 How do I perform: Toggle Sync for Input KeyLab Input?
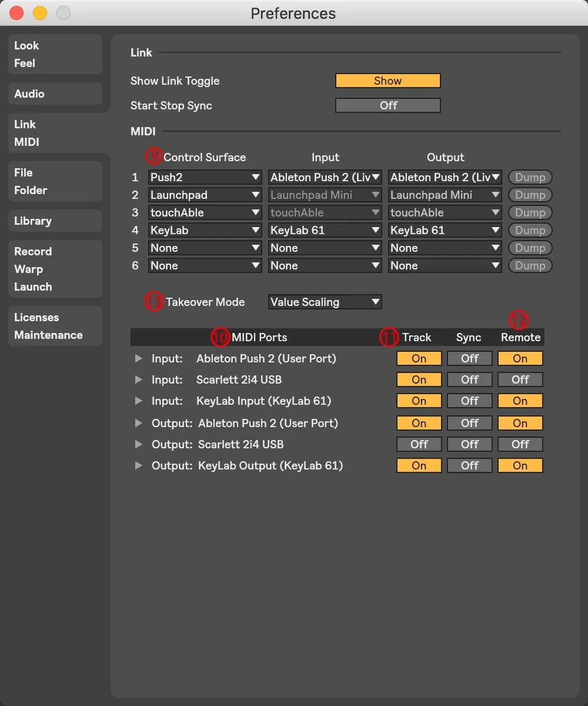470,401
